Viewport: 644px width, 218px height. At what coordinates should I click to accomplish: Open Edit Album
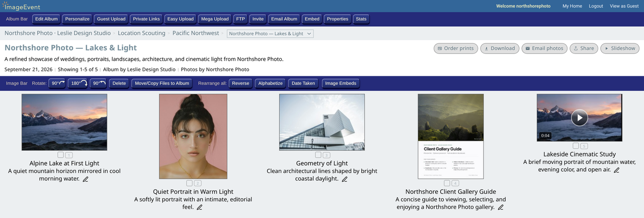click(x=46, y=19)
